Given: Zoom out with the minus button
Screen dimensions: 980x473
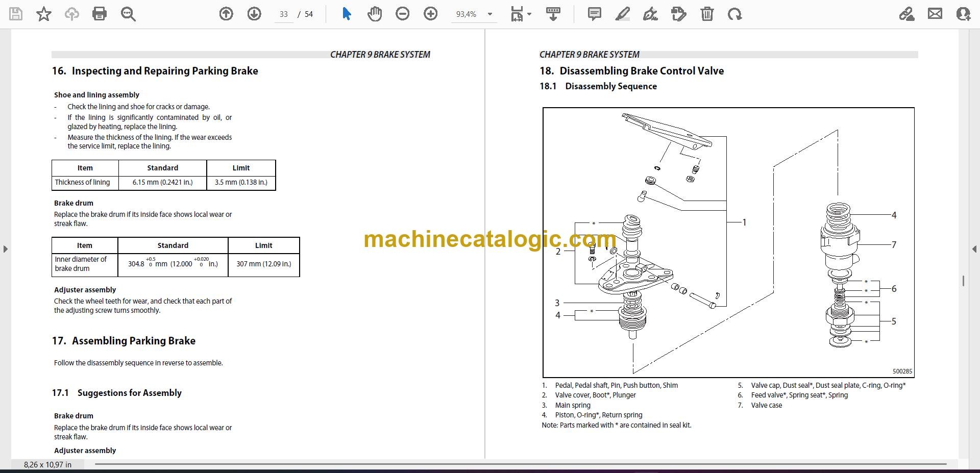Looking at the screenshot, I should click(403, 14).
